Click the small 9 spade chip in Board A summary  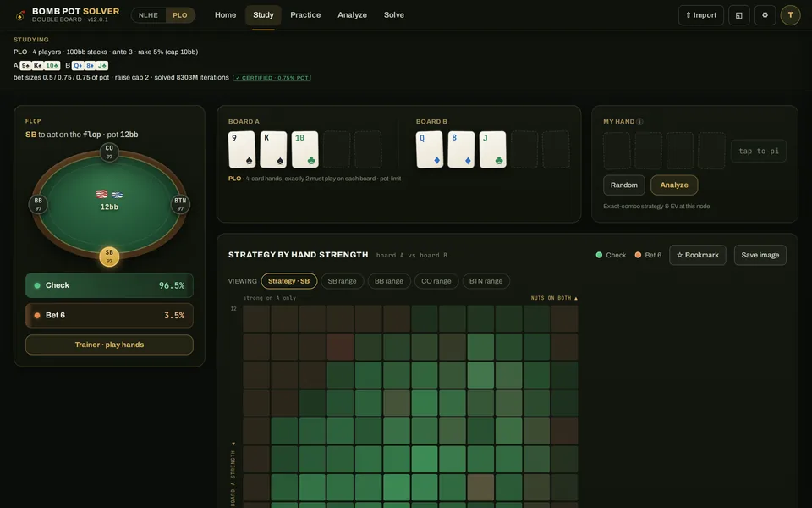25,66
